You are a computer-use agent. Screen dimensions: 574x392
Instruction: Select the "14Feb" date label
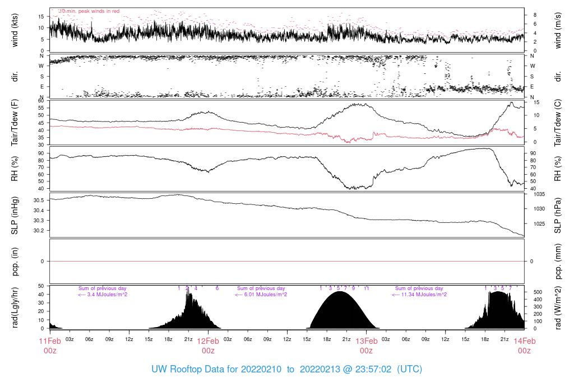524,341
